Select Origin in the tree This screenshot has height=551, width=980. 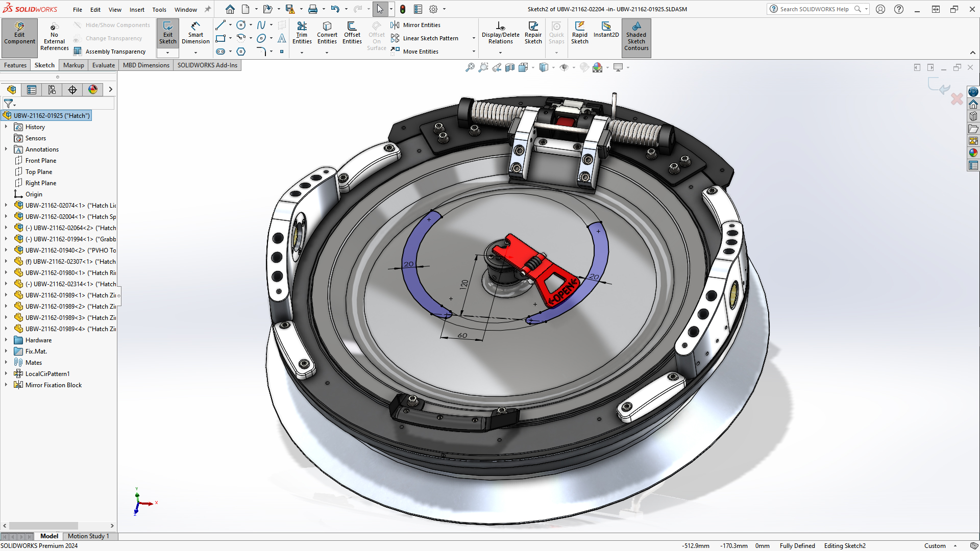coord(34,194)
